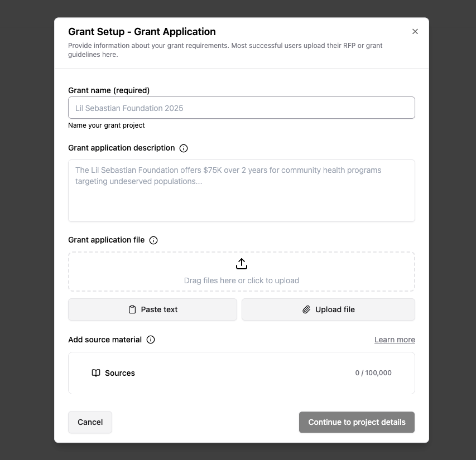This screenshot has width=476, height=460.
Task: Click the 'Add source material' label
Action: coord(105,340)
